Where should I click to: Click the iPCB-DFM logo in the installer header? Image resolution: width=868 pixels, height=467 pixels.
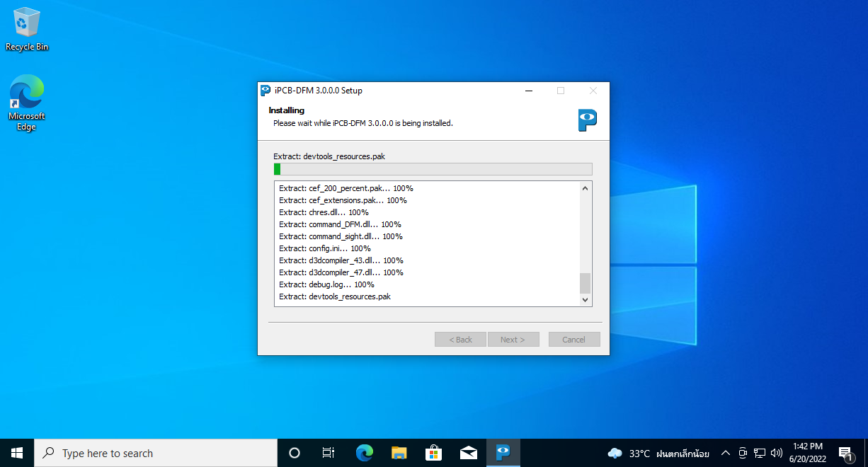(x=587, y=120)
